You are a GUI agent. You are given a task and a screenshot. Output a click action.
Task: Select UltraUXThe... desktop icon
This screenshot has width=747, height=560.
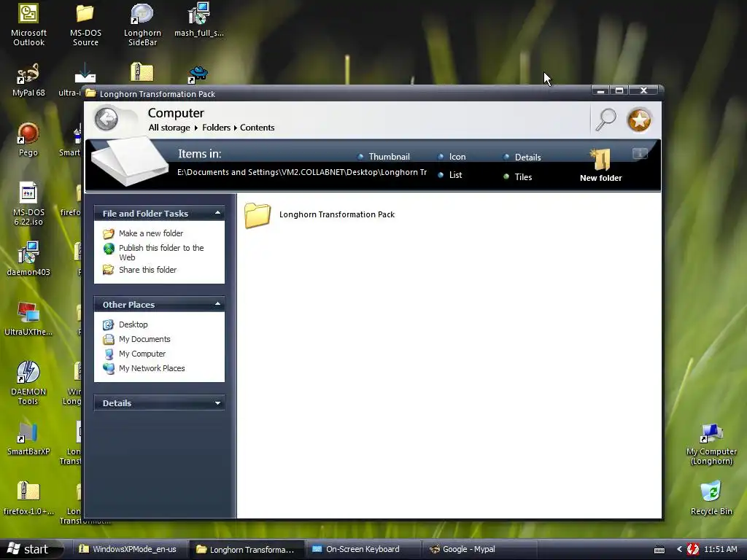coord(28,319)
